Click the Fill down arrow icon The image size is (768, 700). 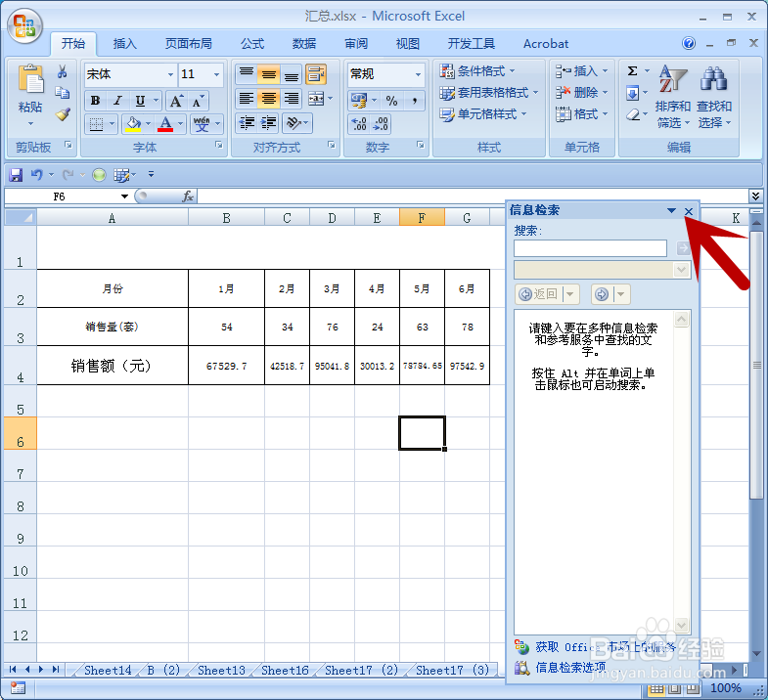tap(632, 93)
